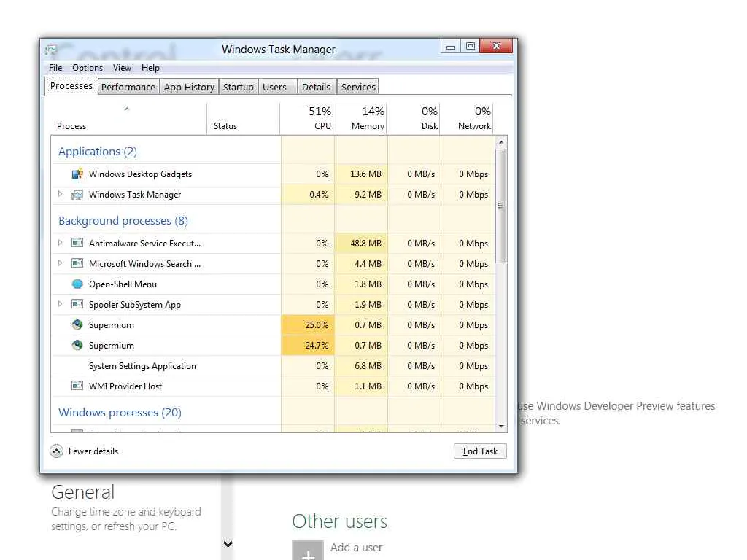This screenshot has width=747, height=560.
Task: Switch to the App History tab
Action: 189,87
